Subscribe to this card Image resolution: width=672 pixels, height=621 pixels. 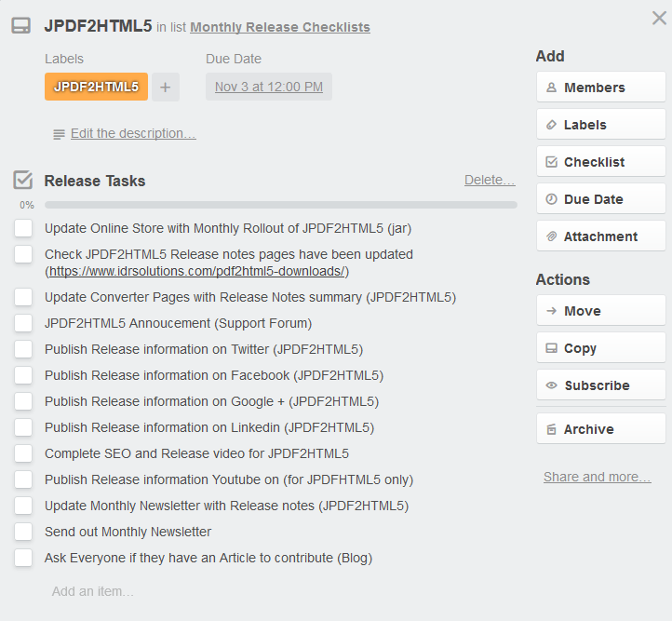coord(601,385)
